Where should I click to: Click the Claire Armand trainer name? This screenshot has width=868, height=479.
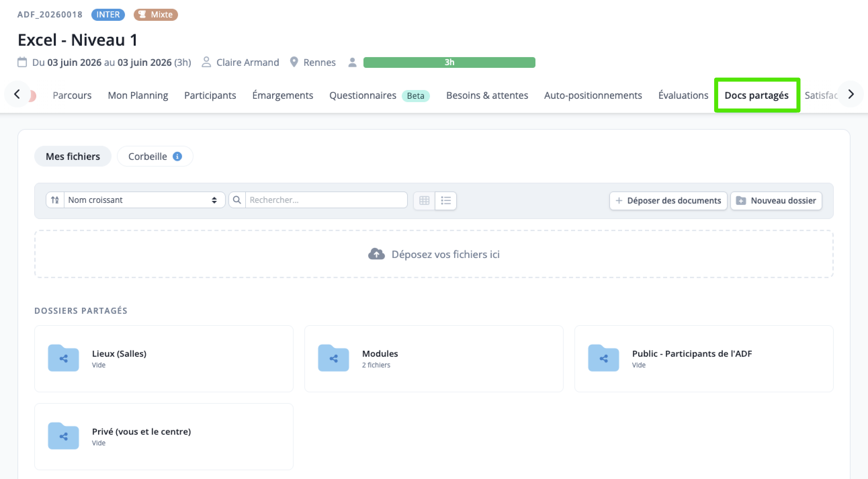point(248,62)
